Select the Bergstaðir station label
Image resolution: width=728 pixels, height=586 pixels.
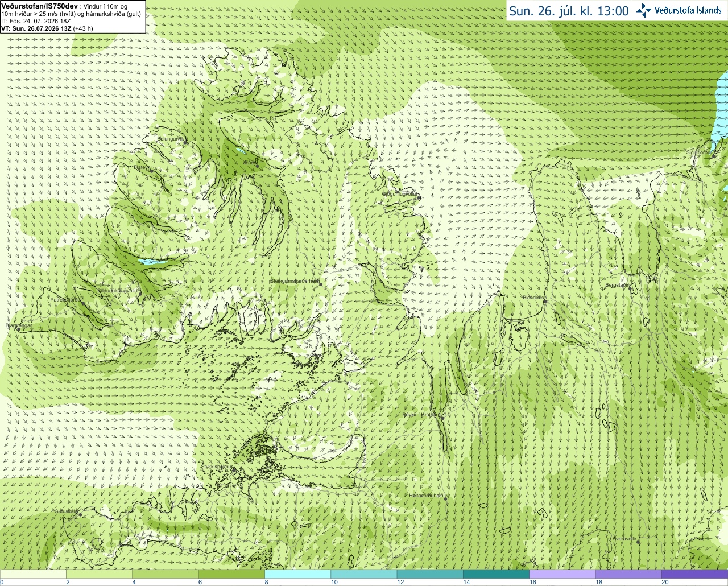[x=617, y=285]
